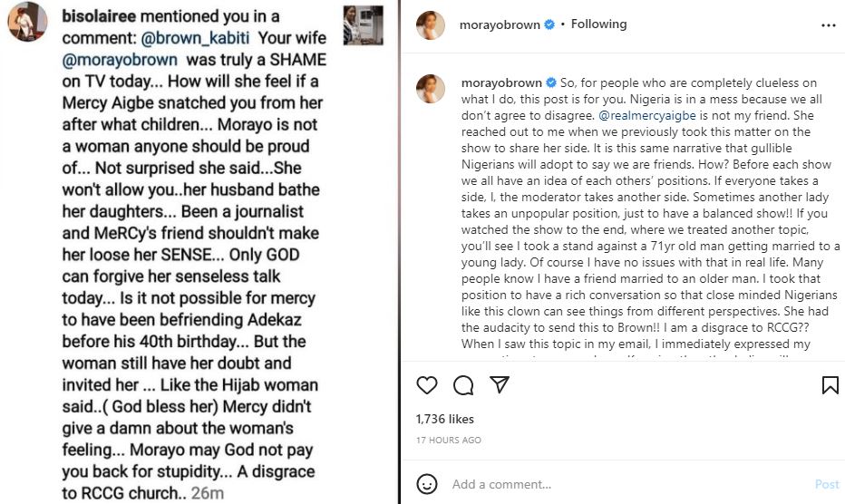Viewport: 845px width, 504px height.
Task: Share the post using the paper plane icon
Action: [x=500, y=385]
